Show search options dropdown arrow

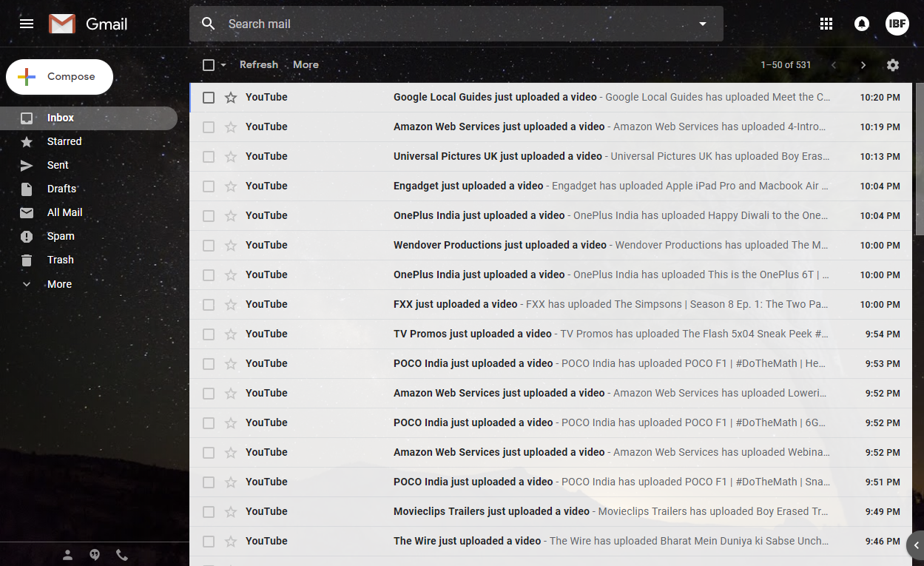pos(703,24)
